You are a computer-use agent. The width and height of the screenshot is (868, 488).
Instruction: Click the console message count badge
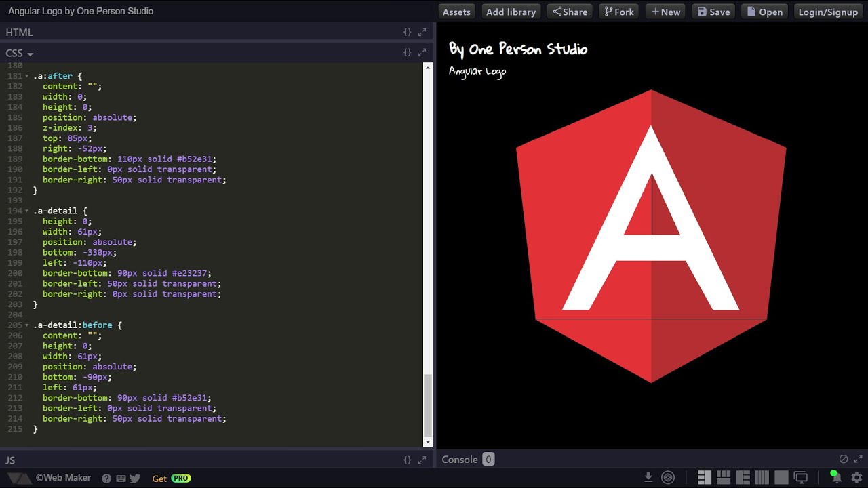click(x=488, y=459)
